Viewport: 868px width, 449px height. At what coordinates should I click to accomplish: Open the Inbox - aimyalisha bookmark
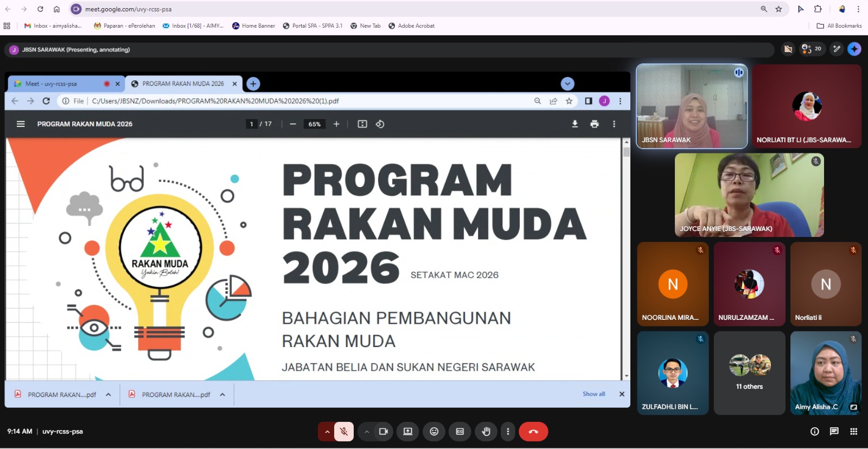53,25
